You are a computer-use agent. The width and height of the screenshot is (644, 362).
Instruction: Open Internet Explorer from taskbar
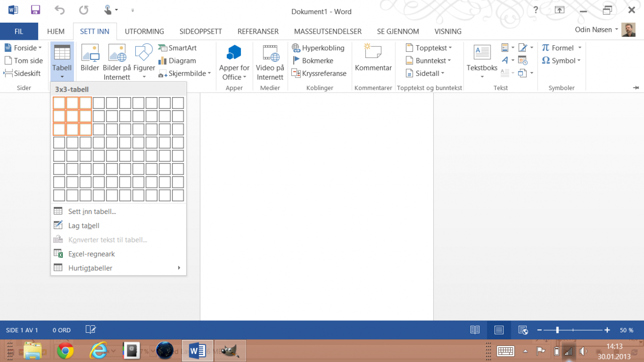click(98, 350)
